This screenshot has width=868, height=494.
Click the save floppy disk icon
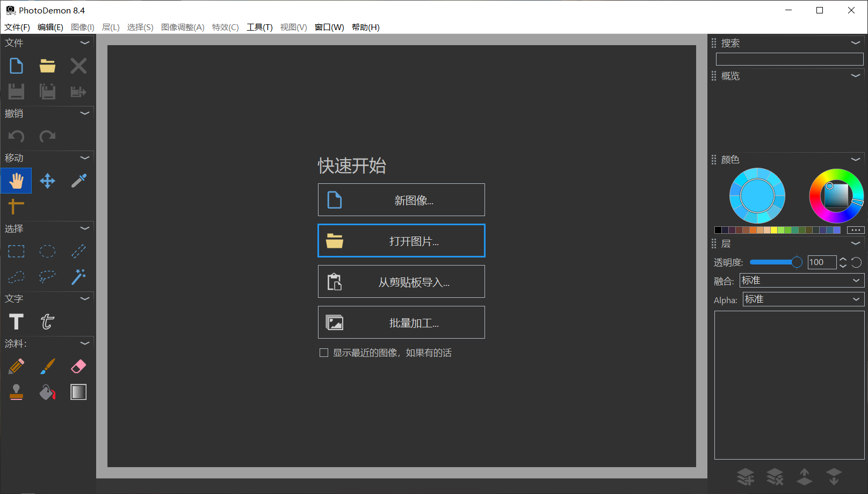(16, 91)
